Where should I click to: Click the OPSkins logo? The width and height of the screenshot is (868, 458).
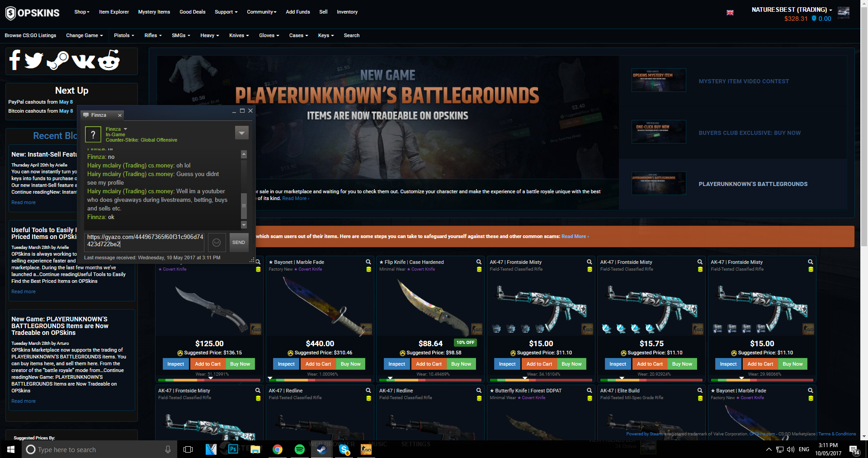pyautogui.click(x=32, y=13)
